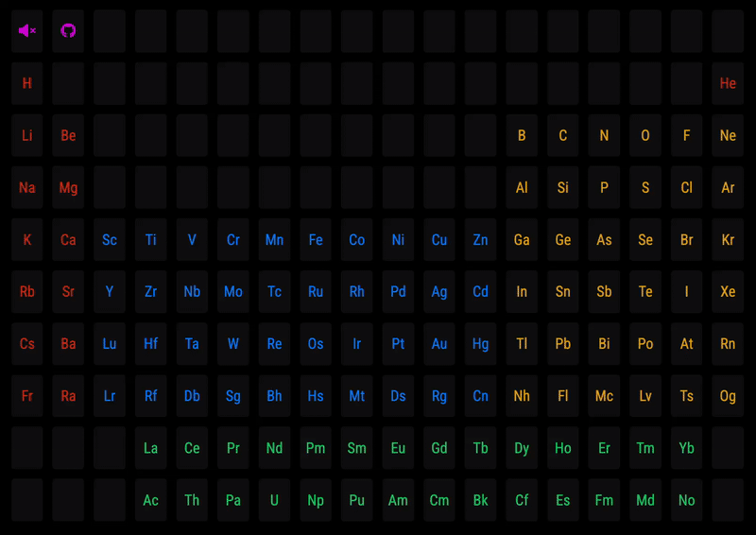Viewport: 756px width, 535px height.
Task: Select the Magnesium (Mg) element tile
Action: (x=68, y=187)
